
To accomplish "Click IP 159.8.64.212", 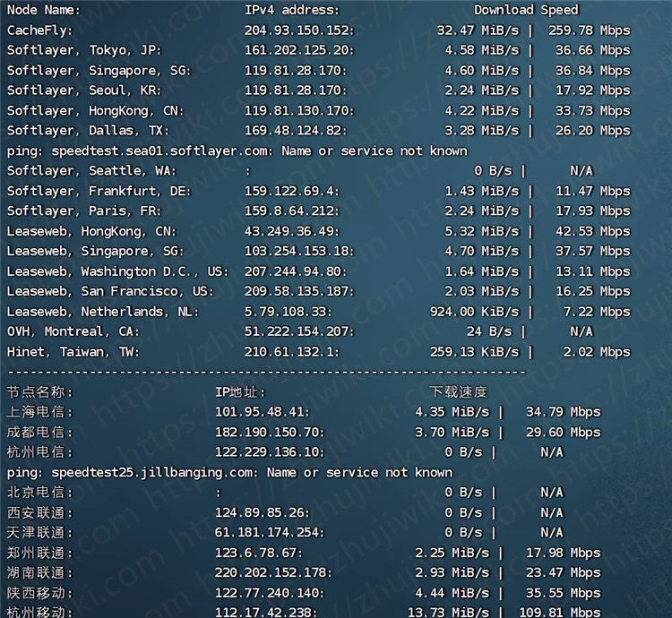I will click(x=291, y=211).
